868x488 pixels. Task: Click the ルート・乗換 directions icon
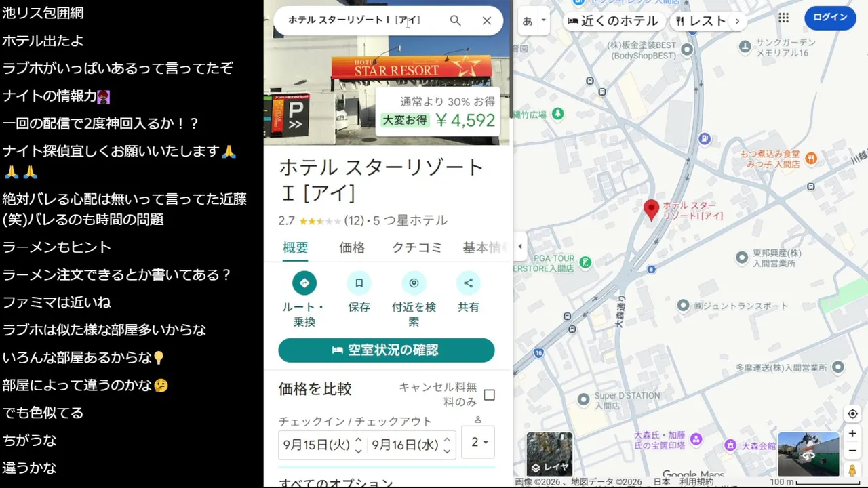coord(304,283)
